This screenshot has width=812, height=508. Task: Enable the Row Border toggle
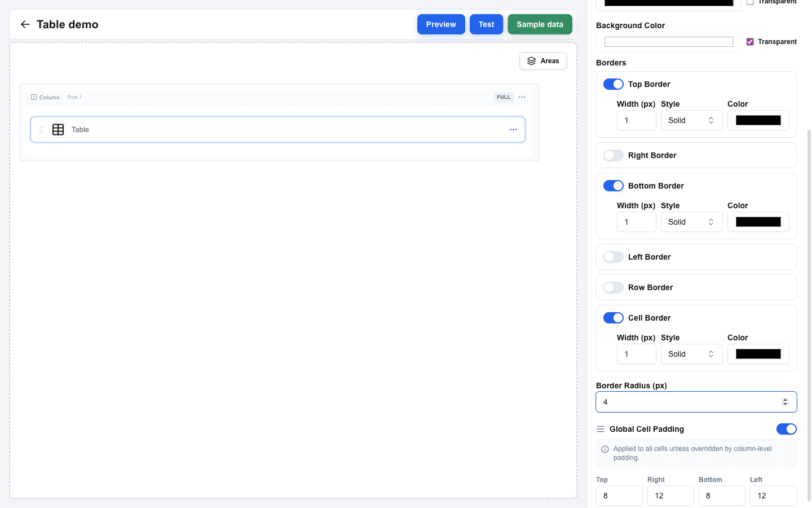[x=614, y=287]
